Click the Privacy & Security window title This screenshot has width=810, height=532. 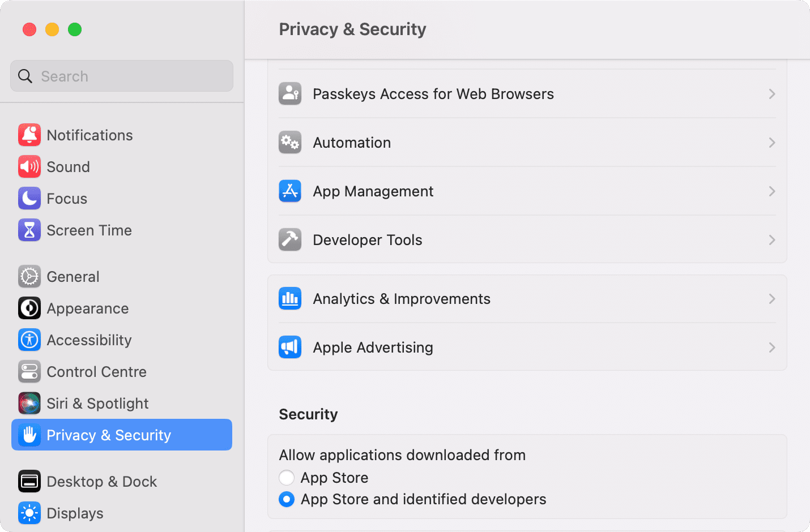tap(352, 29)
